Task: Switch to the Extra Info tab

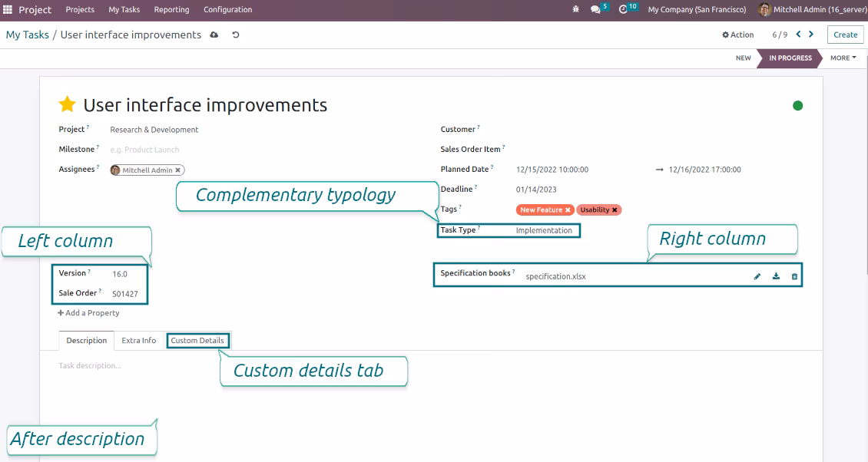Action: click(x=139, y=341)
